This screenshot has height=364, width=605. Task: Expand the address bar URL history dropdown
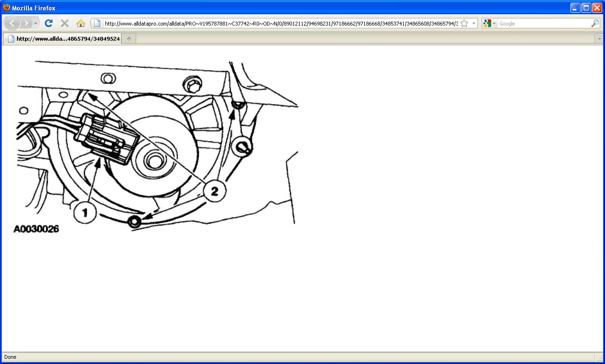[474, 23]
